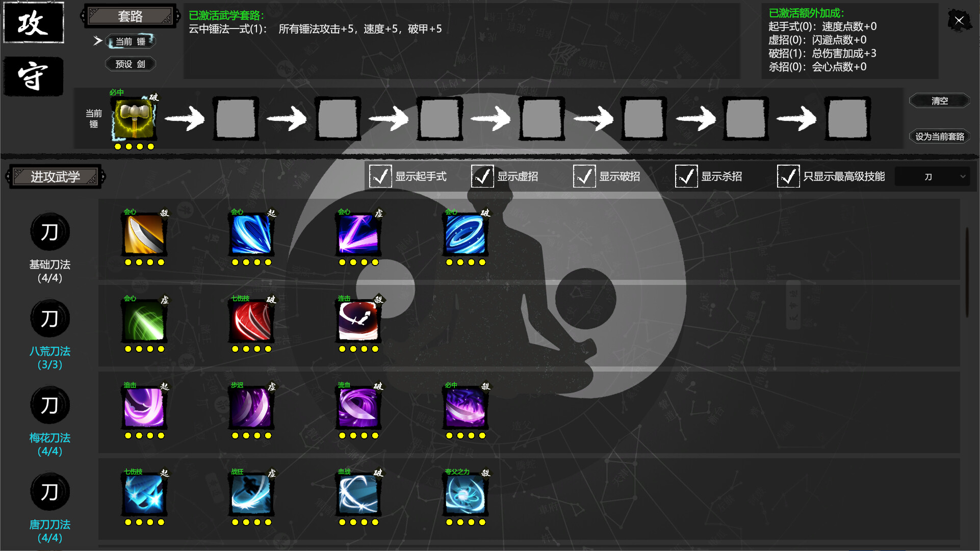
Task: Uncheck the 显示起手式 checkbox
Action: coord(380,176)
